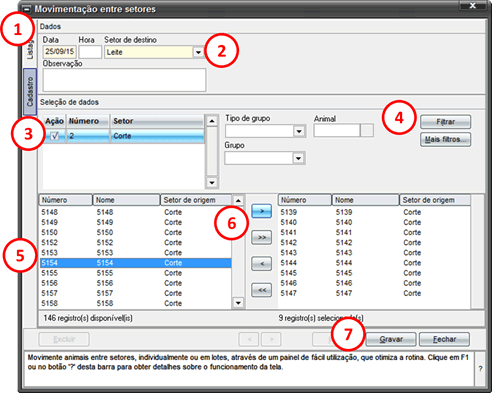Select available animal 5150
The image size is (492, 393).
point(136,232)
